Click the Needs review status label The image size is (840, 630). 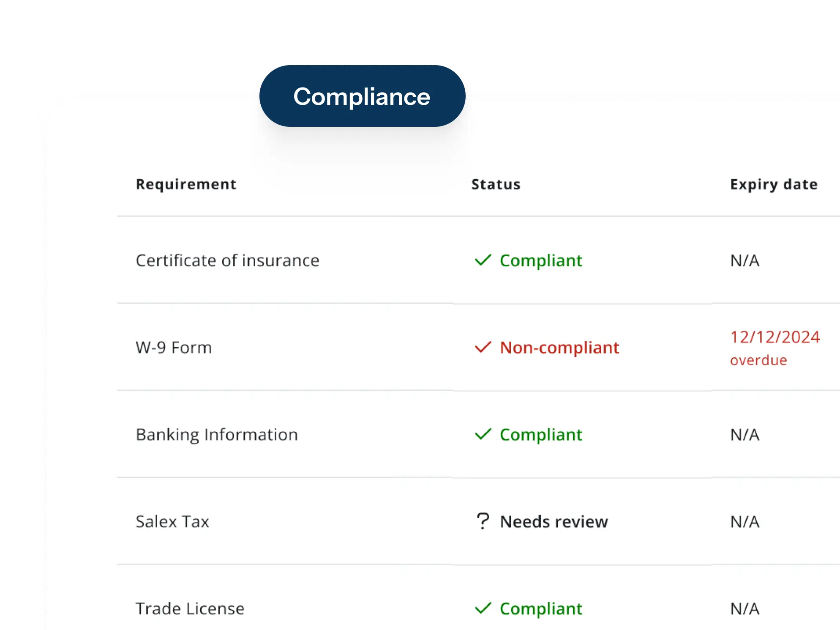click(x=554, y=522)
